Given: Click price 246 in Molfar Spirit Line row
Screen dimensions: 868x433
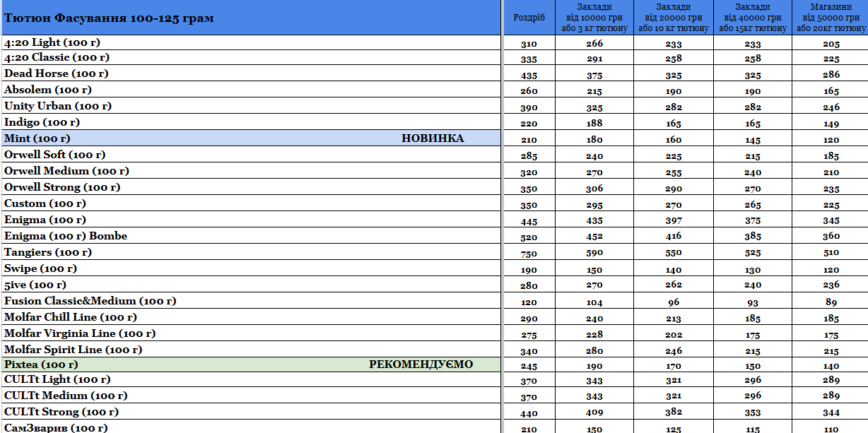Looking at the screenshot, I should pos(674,350).
